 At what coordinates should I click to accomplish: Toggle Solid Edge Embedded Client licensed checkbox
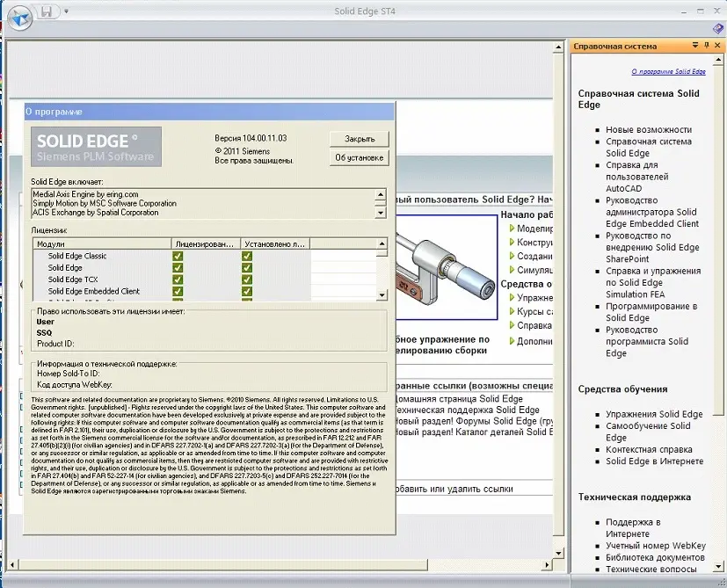click(178, 291)
